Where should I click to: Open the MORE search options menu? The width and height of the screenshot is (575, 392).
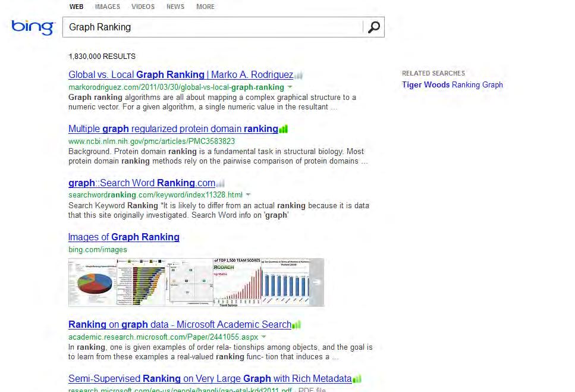[205, 7]
